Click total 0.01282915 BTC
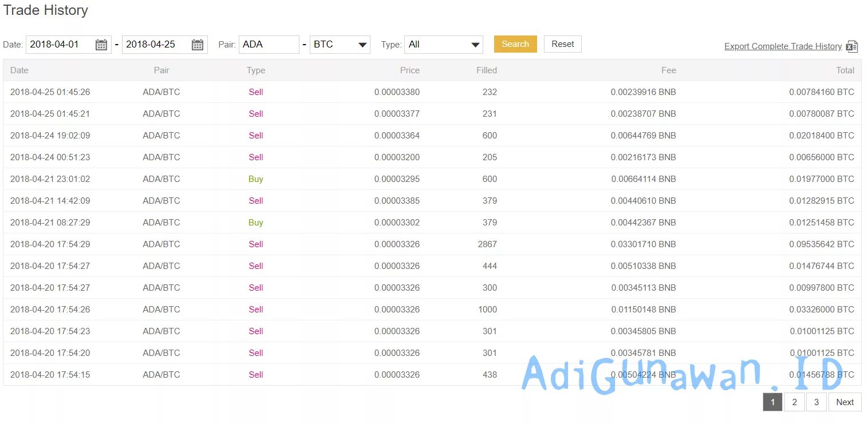The width and height of the screenshot is (868, 424). point(822,201)
